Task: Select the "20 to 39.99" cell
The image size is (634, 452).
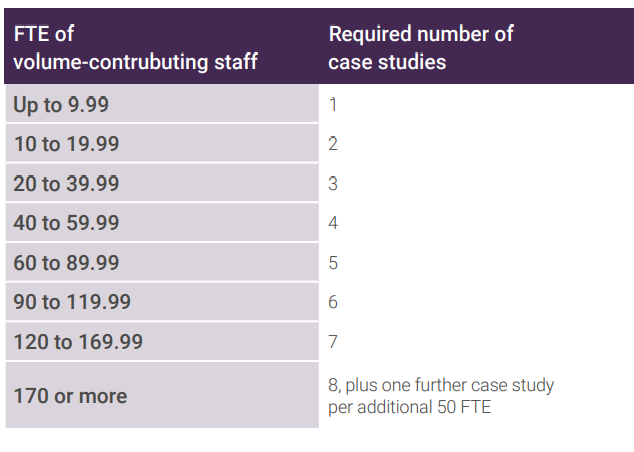Action: pyautogui.click(x=66, y=184)
